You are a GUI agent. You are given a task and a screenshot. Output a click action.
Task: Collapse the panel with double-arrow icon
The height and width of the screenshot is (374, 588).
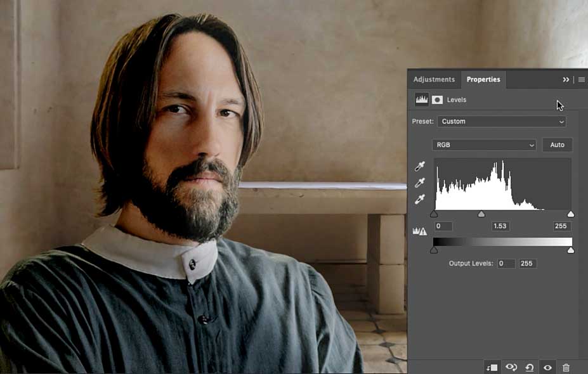[566, 79]
